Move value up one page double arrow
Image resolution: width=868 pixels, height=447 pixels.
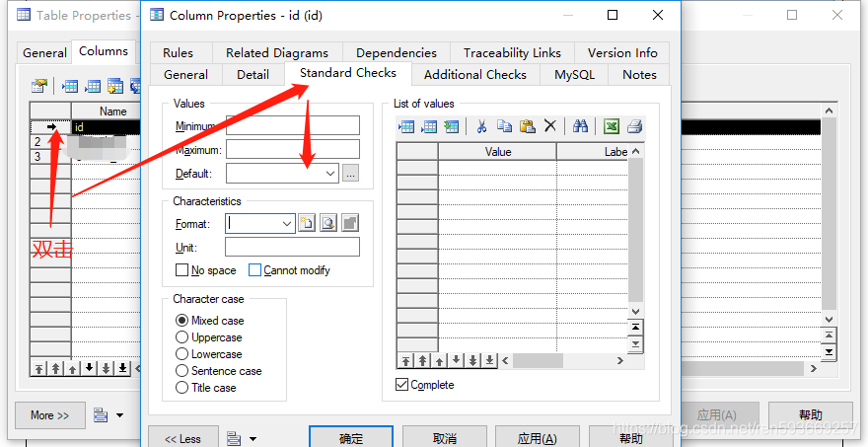(x=422, y=361)
